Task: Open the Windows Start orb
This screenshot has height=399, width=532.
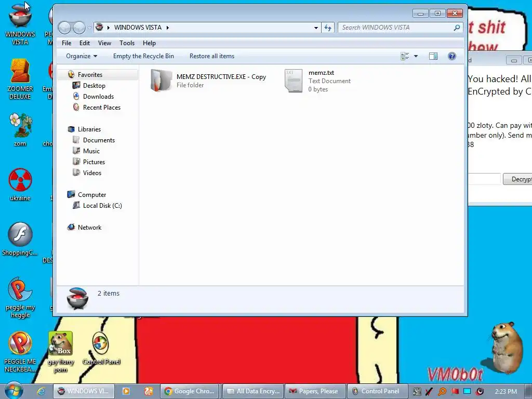Action: (13, 391)
